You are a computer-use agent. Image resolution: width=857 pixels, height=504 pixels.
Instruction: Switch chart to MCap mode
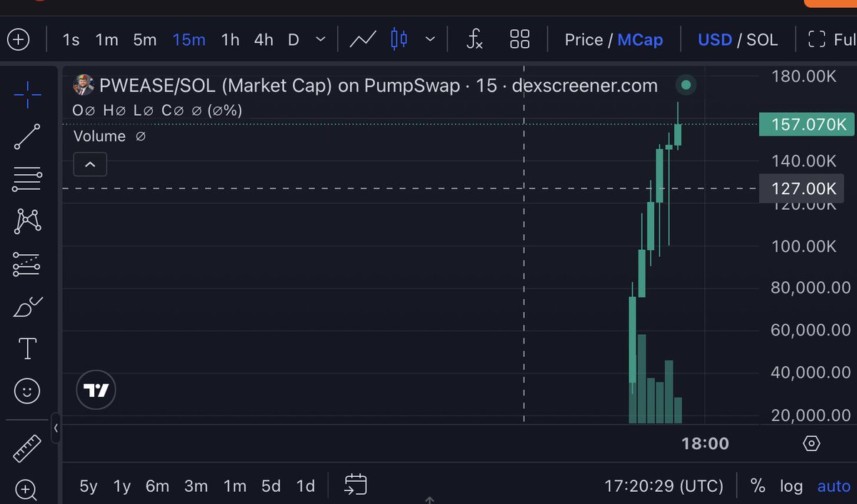coord(640,40)
